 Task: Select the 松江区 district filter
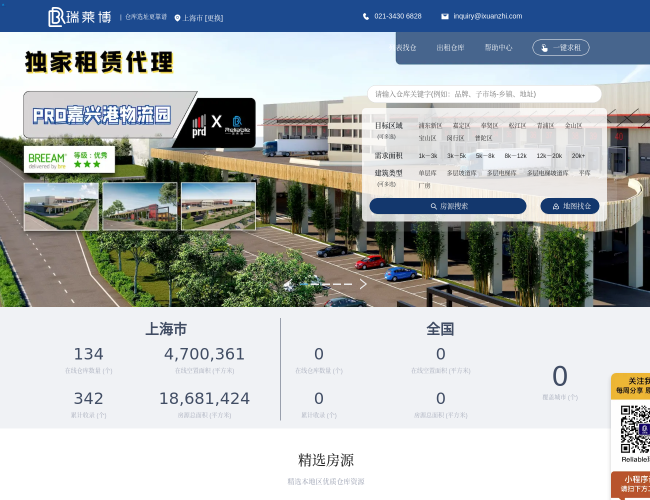[517, 126]
